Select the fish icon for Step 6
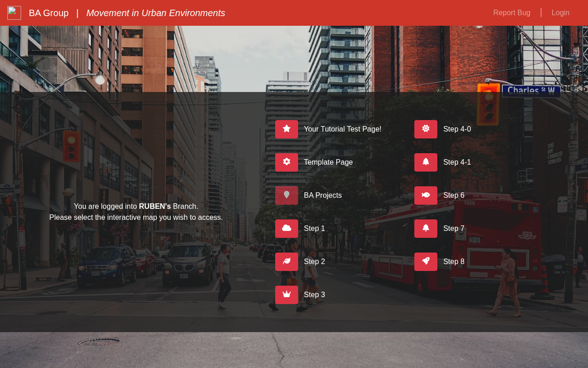The height and width of the screenshot is (368, 588). click(426, 195)
